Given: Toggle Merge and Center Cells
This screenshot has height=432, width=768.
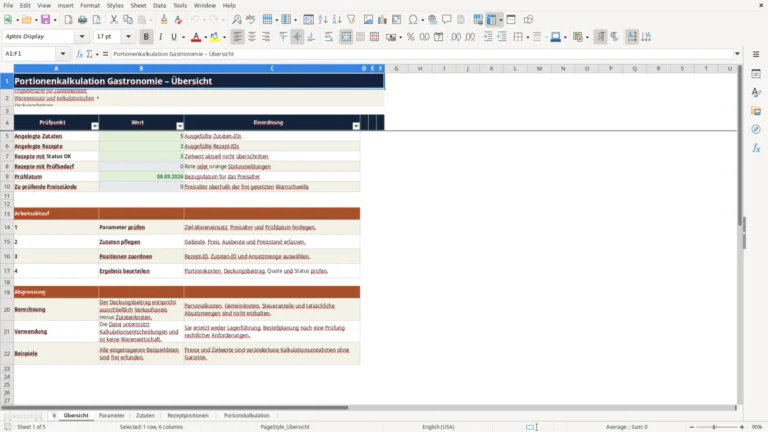Looking at the screenshot, I should pos(346,37).
